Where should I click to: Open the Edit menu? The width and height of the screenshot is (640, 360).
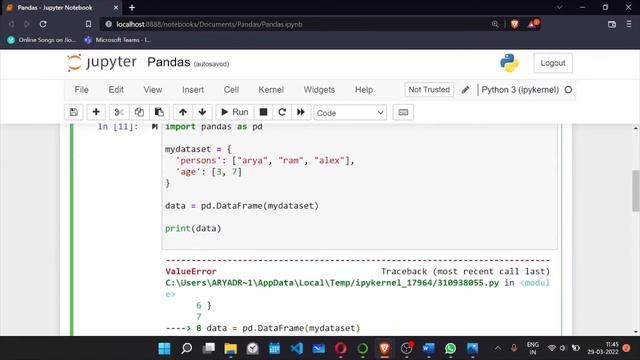[x=116, y=90]
